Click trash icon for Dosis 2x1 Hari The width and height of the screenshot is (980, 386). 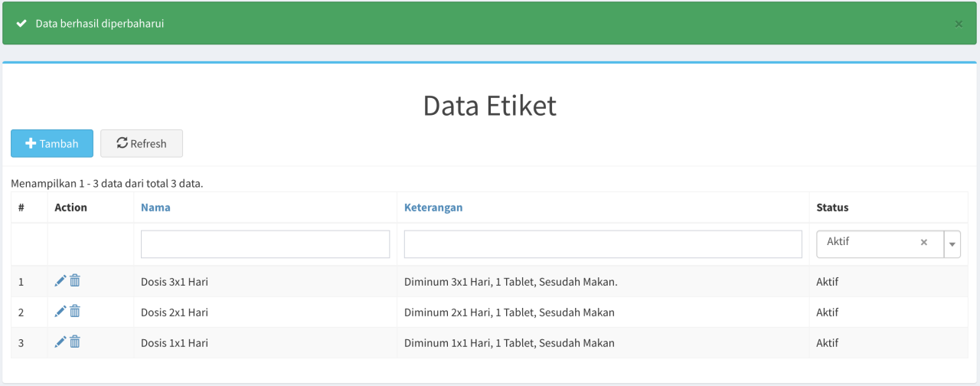pos(75,312)
